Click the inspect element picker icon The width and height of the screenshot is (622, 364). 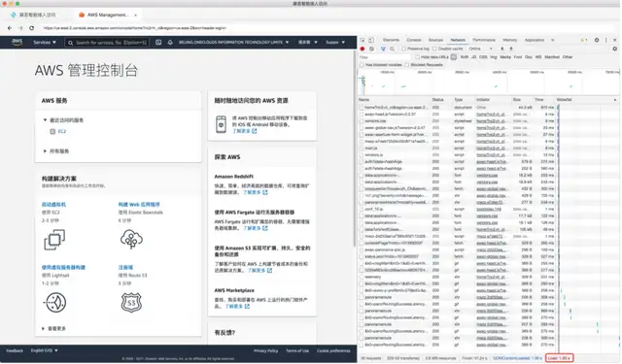(x=363, y=40)
